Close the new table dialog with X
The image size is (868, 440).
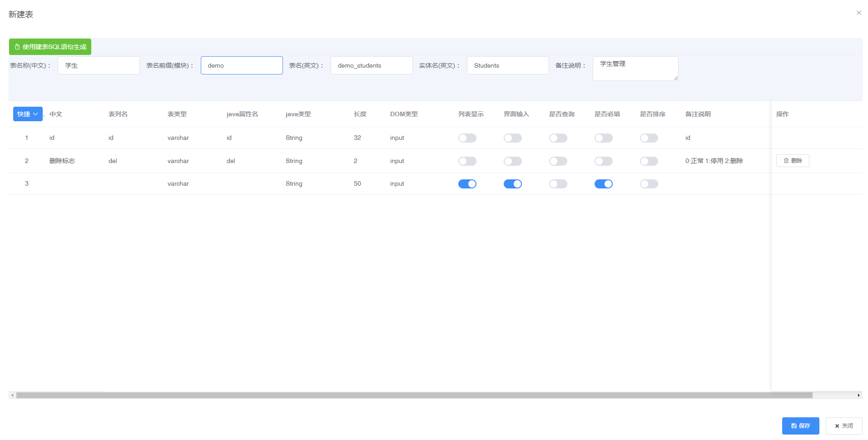(859, 13)
